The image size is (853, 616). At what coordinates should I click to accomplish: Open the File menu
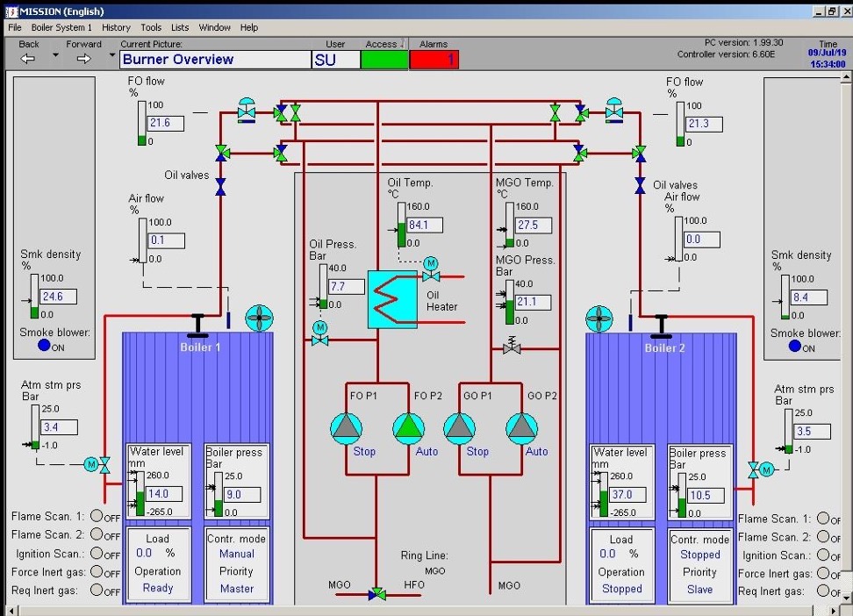pyautogui.click(x=15, y=27)
